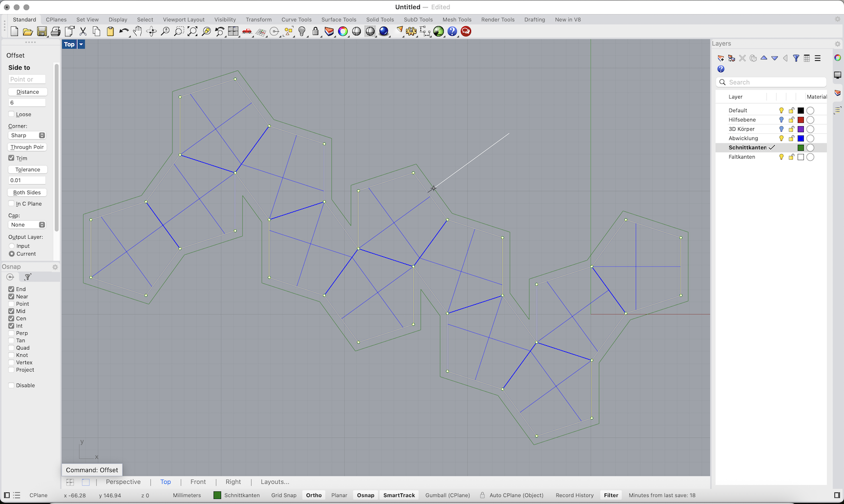844x504 pixels.
Task: Click the blue render sphere icon
Action: (x=384, y=32)
